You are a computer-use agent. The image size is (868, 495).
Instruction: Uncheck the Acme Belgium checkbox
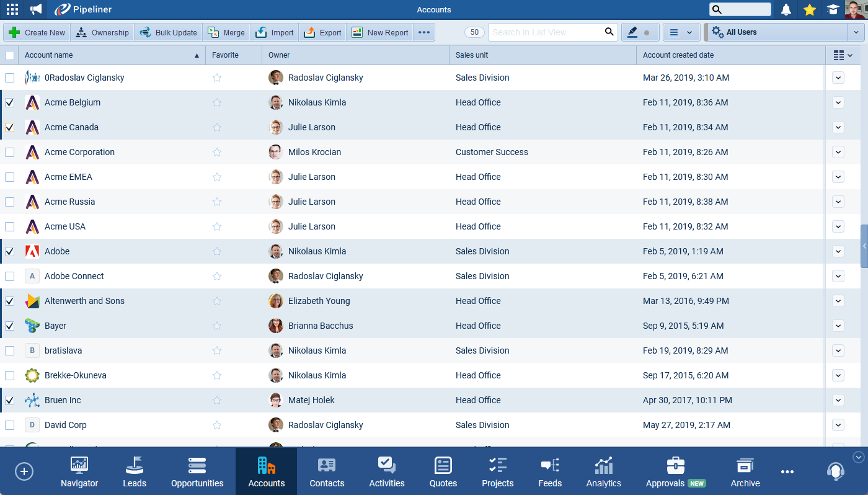pyautogui.click(x=10, y=102)
